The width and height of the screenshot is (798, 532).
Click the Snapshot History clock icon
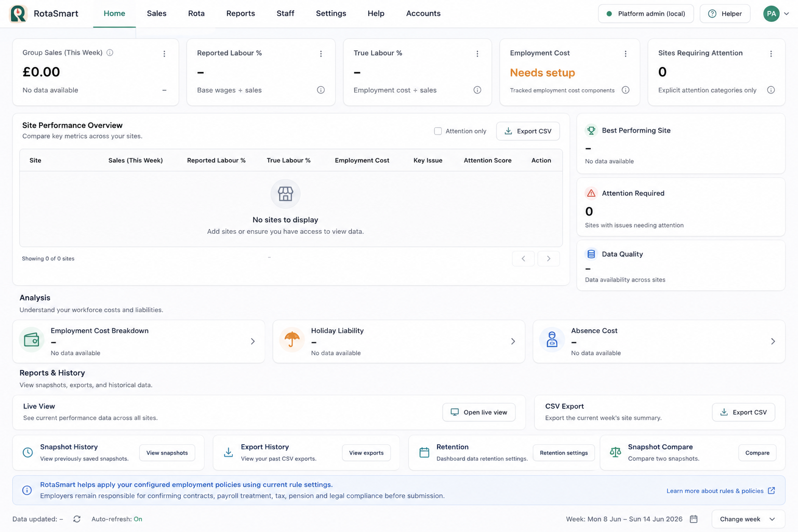pyautogui.click(x=28, y=453)
